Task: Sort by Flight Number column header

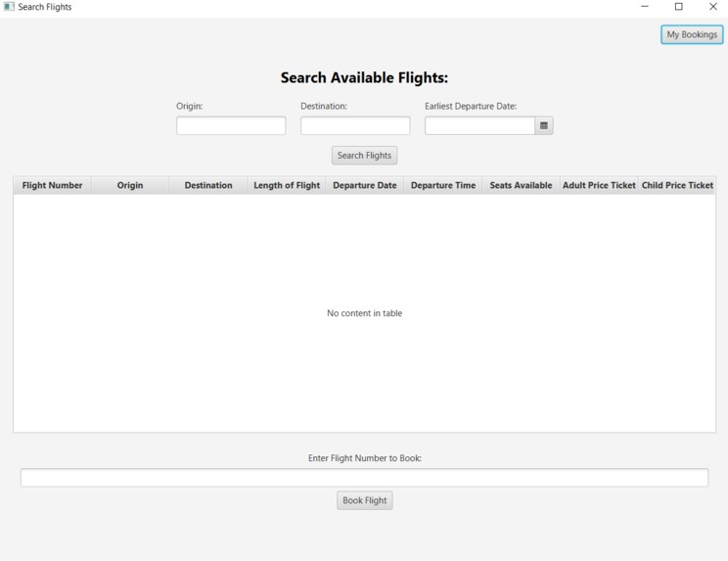Action: tap(52, 185)
